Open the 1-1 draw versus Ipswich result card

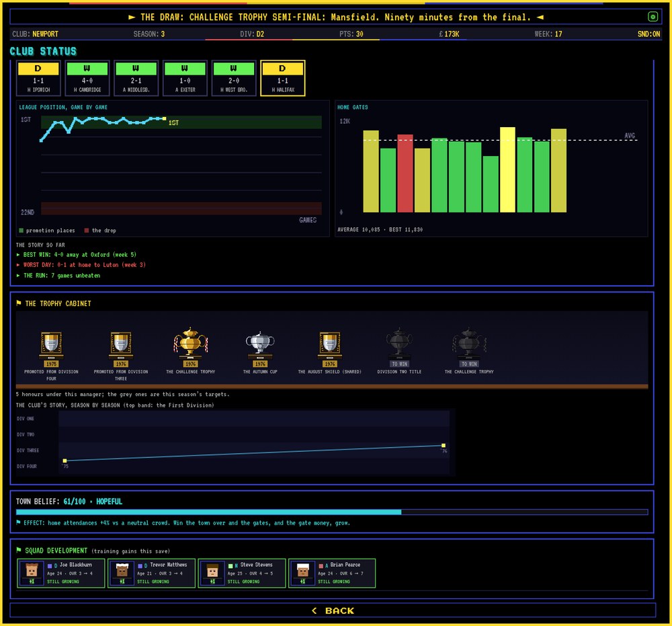coord(38,78)
